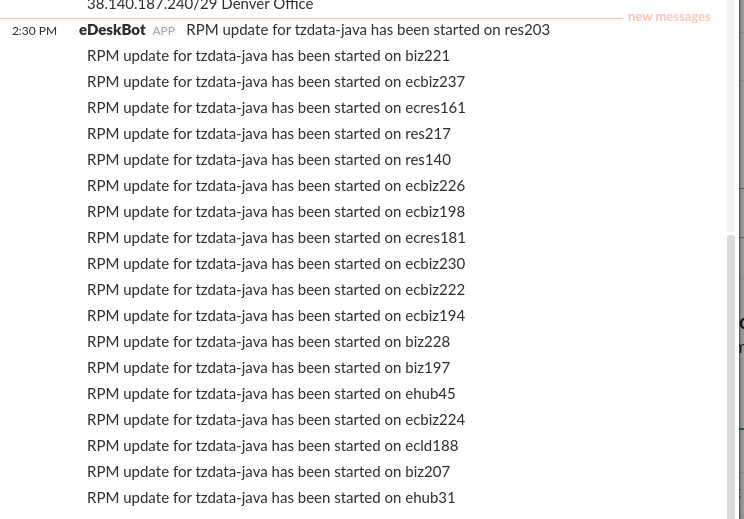744x519 pixels.
Task: Click the ecbiz226 RPM update message
Action: (x=275, y=186)
